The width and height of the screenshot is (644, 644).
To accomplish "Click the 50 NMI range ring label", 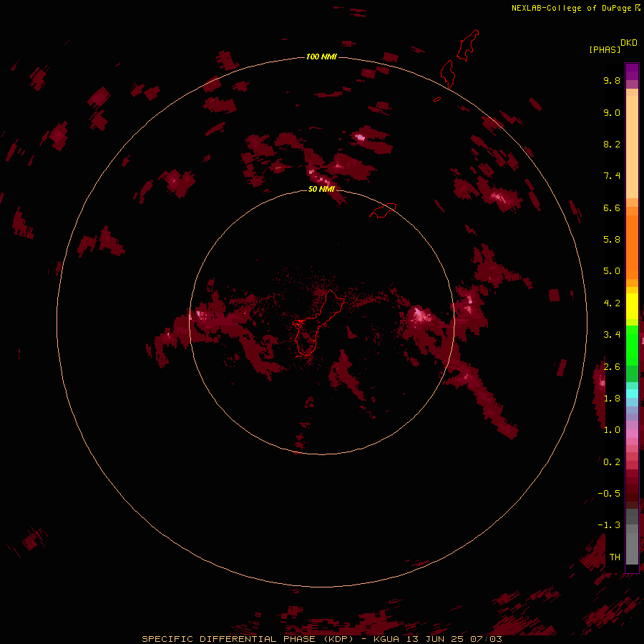I will point(321,189).
